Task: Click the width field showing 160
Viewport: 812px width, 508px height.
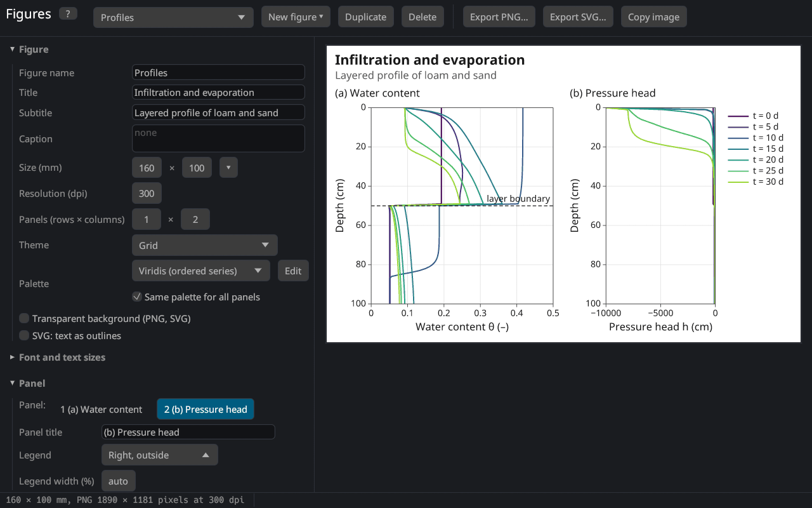Action: 147,168
